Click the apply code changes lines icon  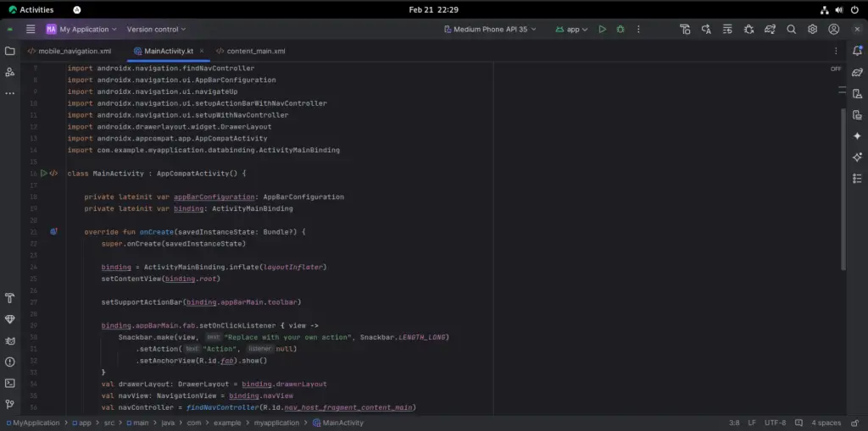click(727, 30)
